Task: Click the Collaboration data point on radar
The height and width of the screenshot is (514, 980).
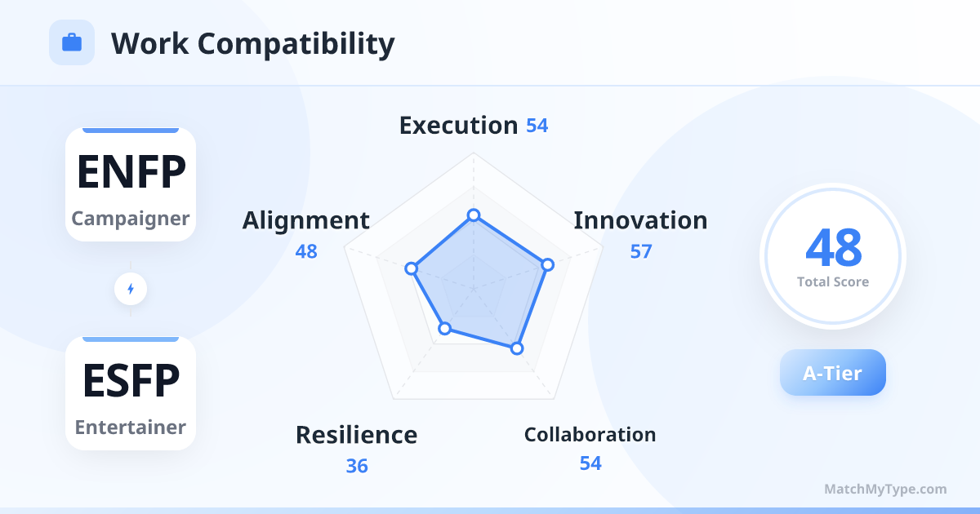Action: [x=516, y=348]
